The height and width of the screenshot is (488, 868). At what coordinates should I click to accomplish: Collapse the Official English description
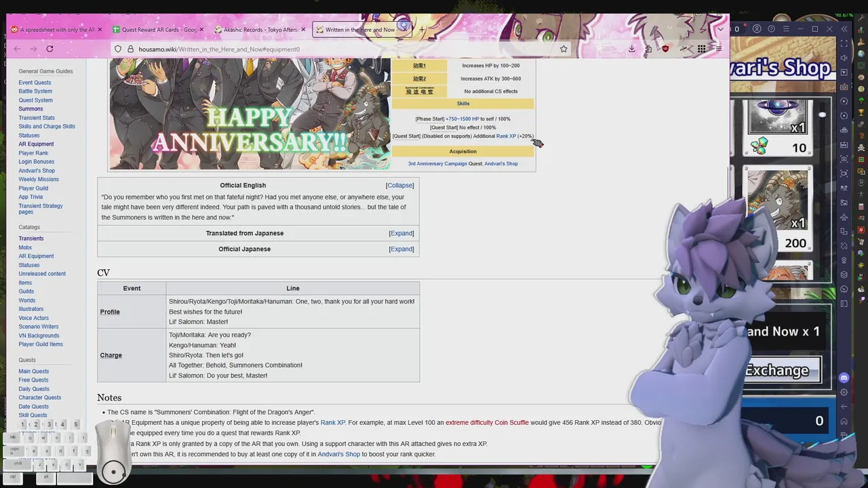coord(399,185)
